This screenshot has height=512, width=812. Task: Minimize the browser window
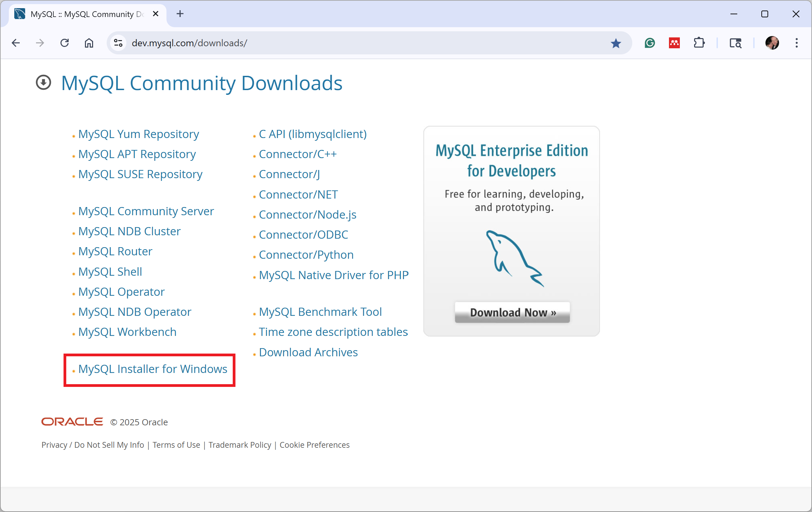pos(734,14)
